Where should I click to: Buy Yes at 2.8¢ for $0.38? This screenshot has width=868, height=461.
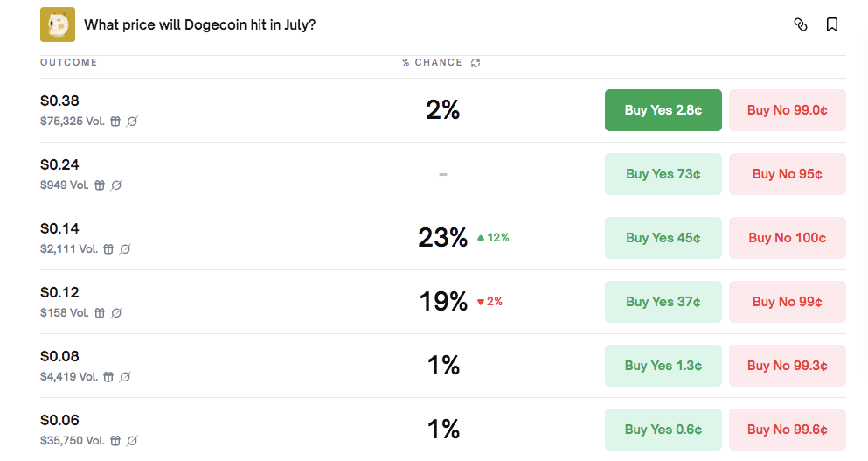663,110
